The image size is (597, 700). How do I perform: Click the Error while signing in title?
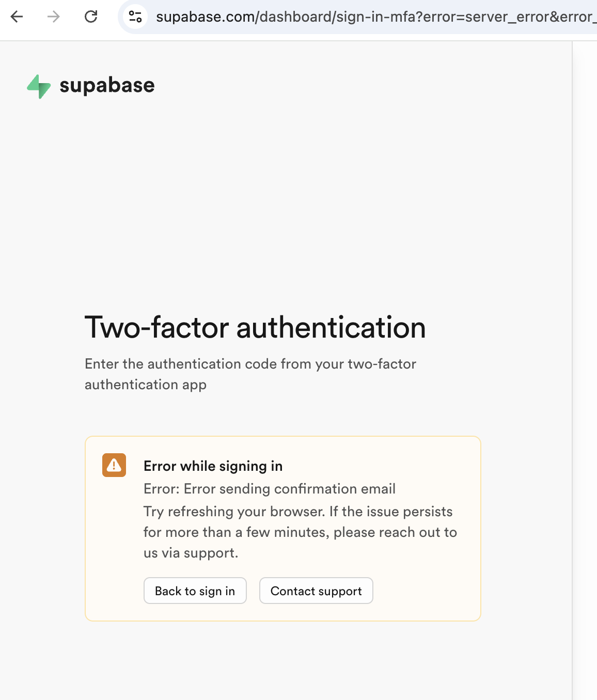[x=213, y=466]
